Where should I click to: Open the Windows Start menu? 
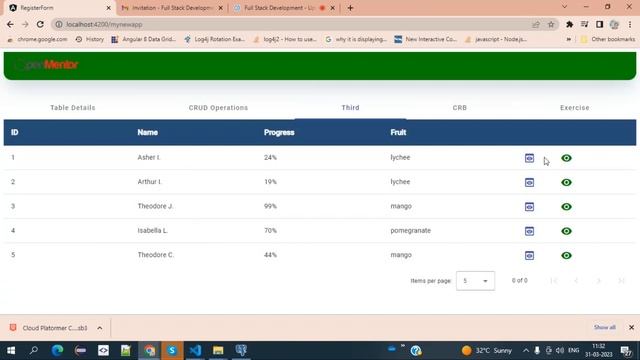[11, 350]
